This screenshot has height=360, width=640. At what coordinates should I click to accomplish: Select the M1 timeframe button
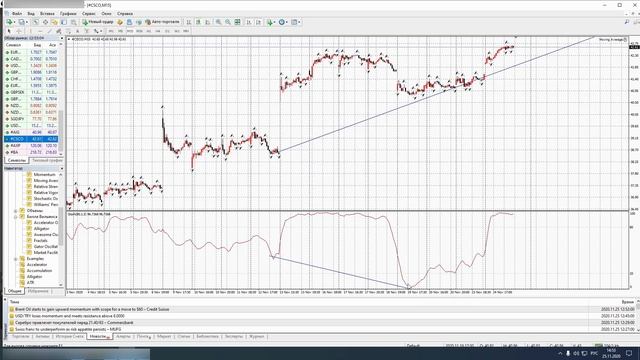(111, 31)
